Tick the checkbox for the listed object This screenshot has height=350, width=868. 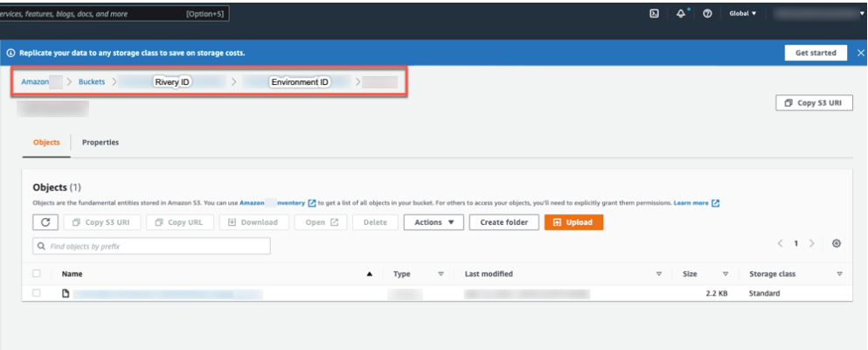(37, 293)
